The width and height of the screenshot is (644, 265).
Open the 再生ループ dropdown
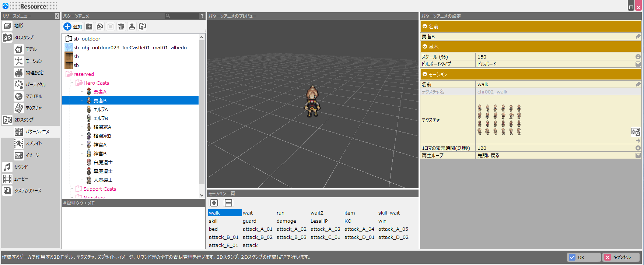pyautogui.click(x=638, y=155)
